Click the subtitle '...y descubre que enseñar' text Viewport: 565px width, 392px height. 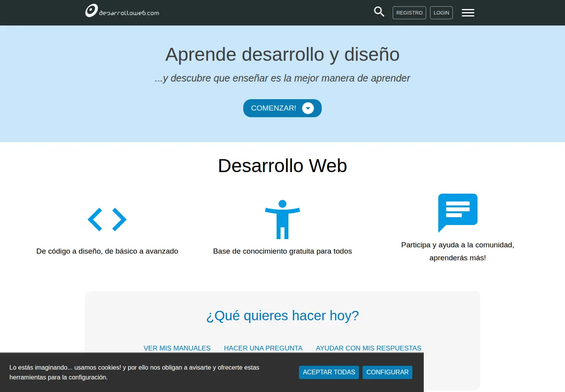[x=282, y=78]
